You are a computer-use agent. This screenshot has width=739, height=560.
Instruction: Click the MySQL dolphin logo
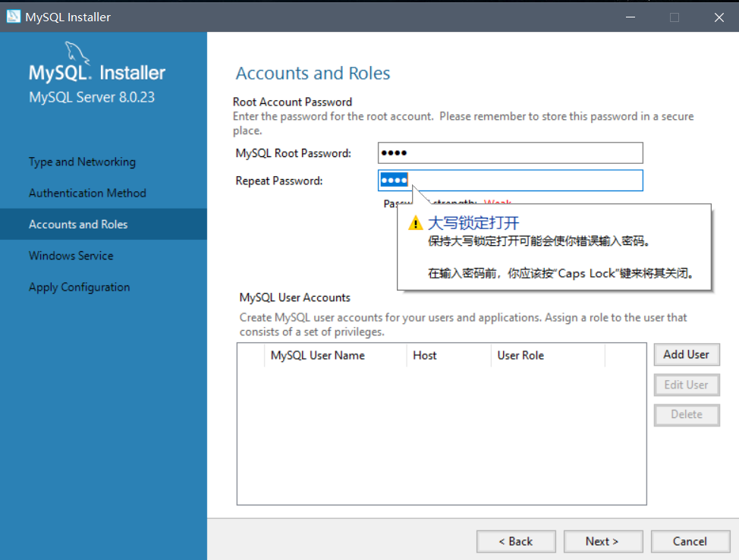coord(77,52)
